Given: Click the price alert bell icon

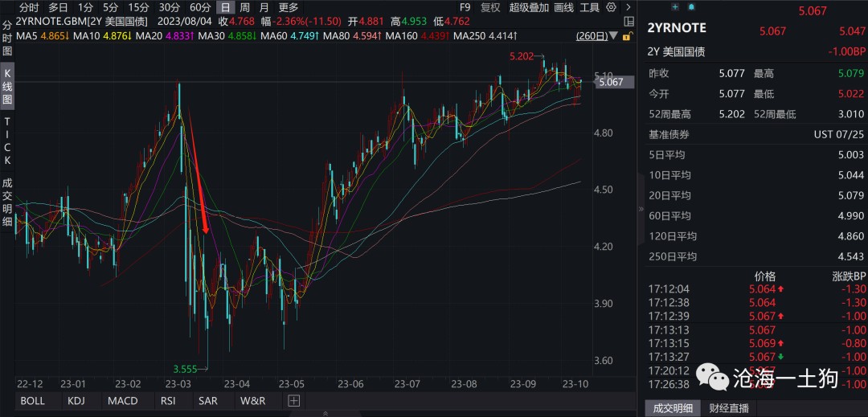Looking at the screenshot, I should click(690, 6).
